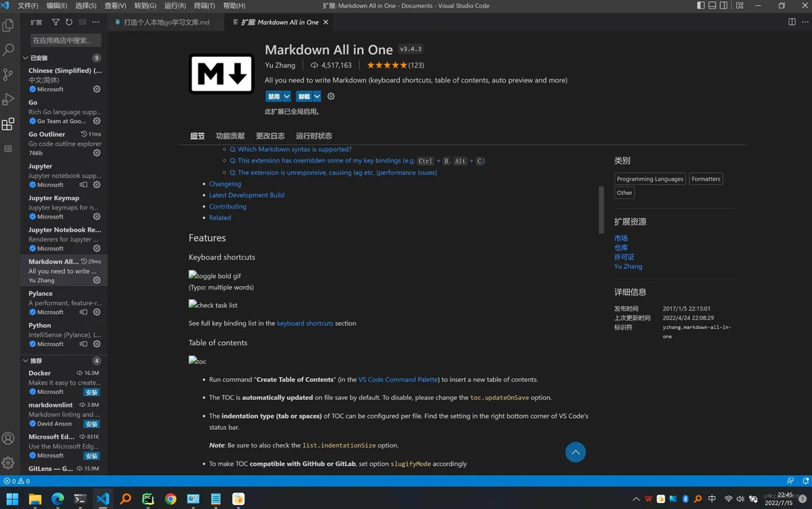Open settings gear beside the 卸载 button

point(331,96)
